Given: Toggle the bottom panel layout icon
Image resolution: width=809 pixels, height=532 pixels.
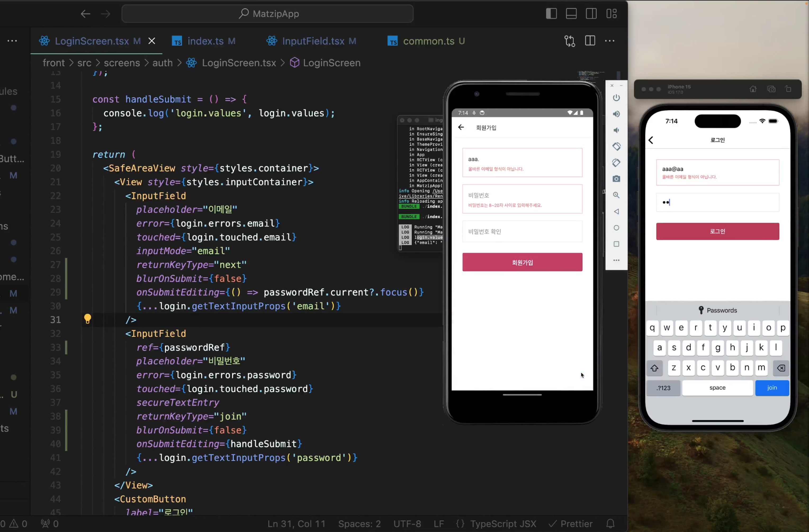Looking at the screenshot, I should tap(571, 13).
